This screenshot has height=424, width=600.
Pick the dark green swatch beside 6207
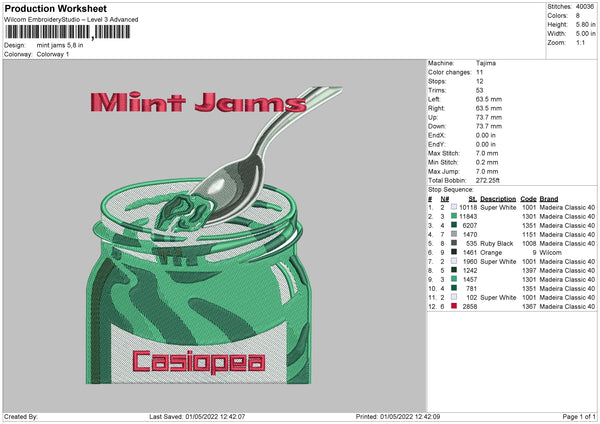tap(454, 225)
